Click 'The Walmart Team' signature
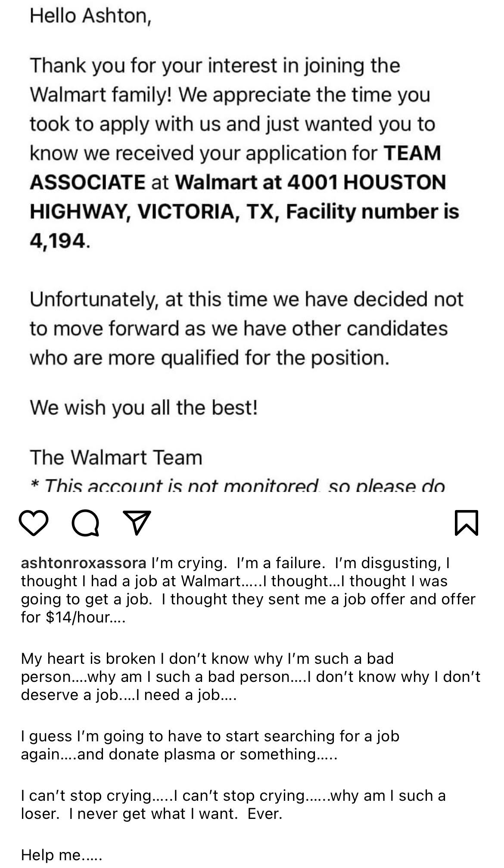Image resolution: width=504 pixels, height=868 pixels. pos(116,457)
